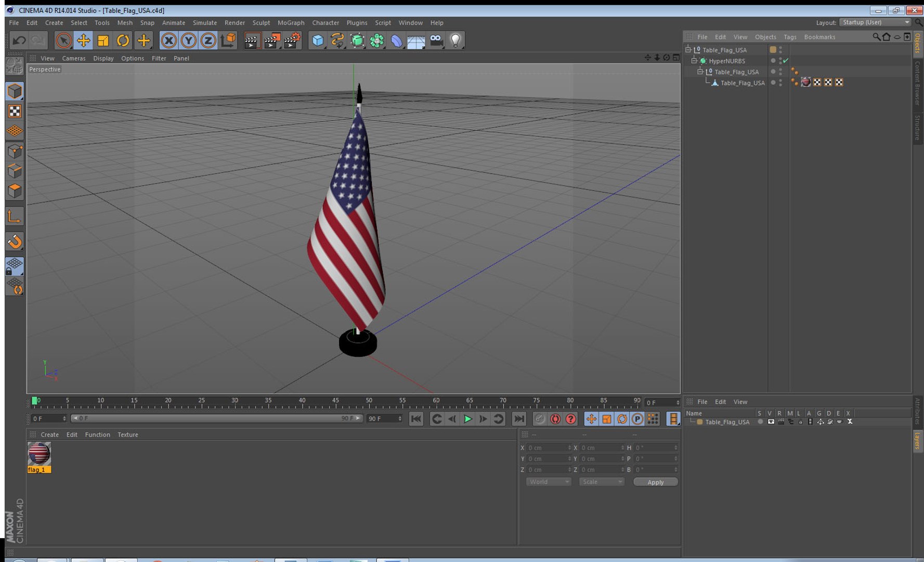Open the Layout Startup dropdown
Screen dimensions: 924x562
(x=876, y=22)
